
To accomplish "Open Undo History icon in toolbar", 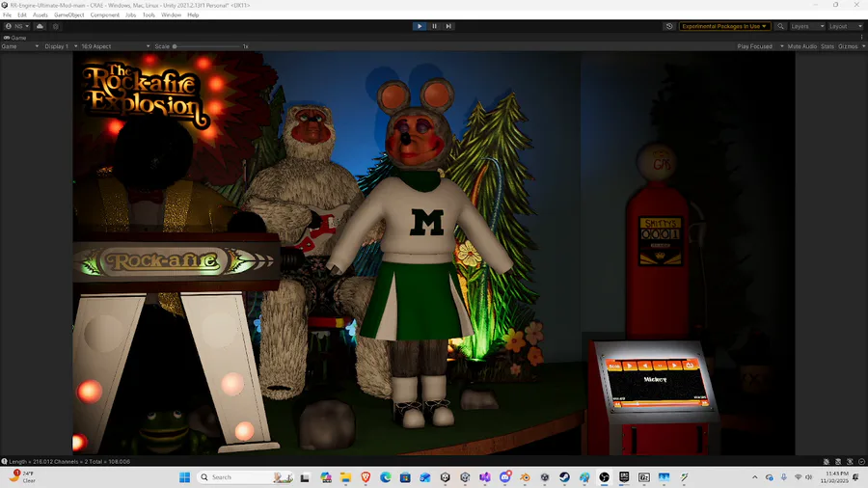I will pyautogui.click(x=669, y=26).
